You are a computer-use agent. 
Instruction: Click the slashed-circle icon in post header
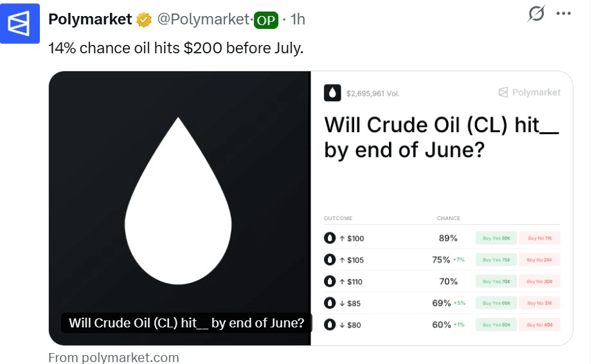coord(535,14)
